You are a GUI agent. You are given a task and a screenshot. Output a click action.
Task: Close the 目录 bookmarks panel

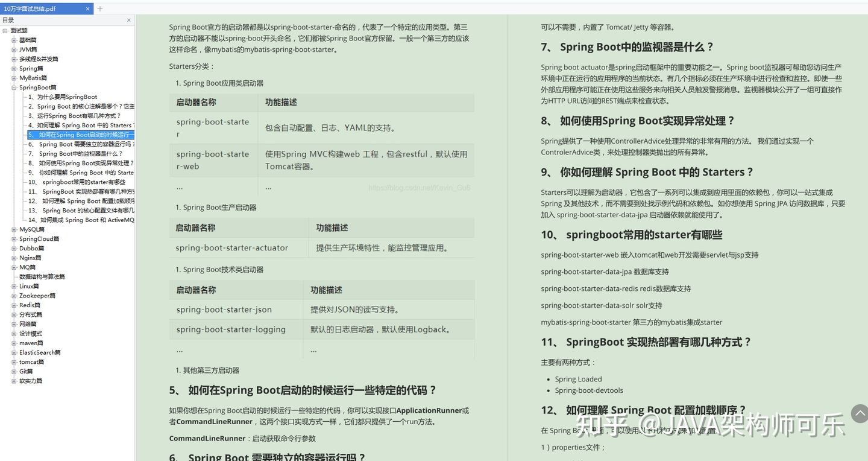pyautogui.click(x=128, y=20)
